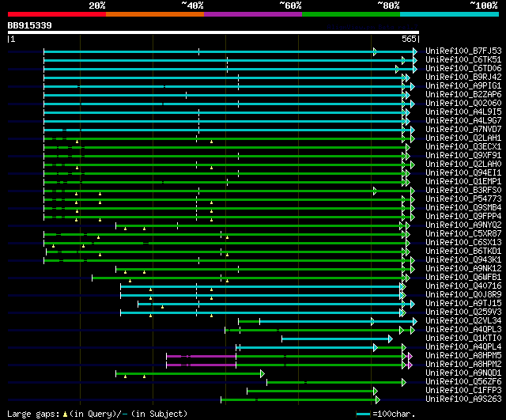This screenshot has height=420, width=506.
Task: Click the cyan ~100% identity legend segment
Action: [449, 14]
